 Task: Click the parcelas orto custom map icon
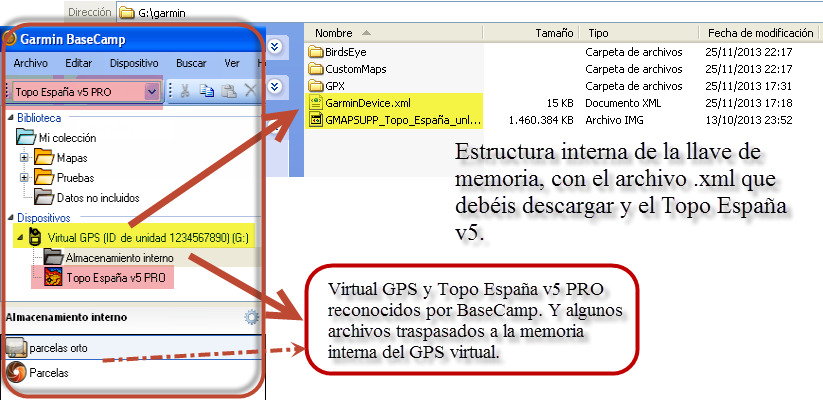[x=16, y=348]
